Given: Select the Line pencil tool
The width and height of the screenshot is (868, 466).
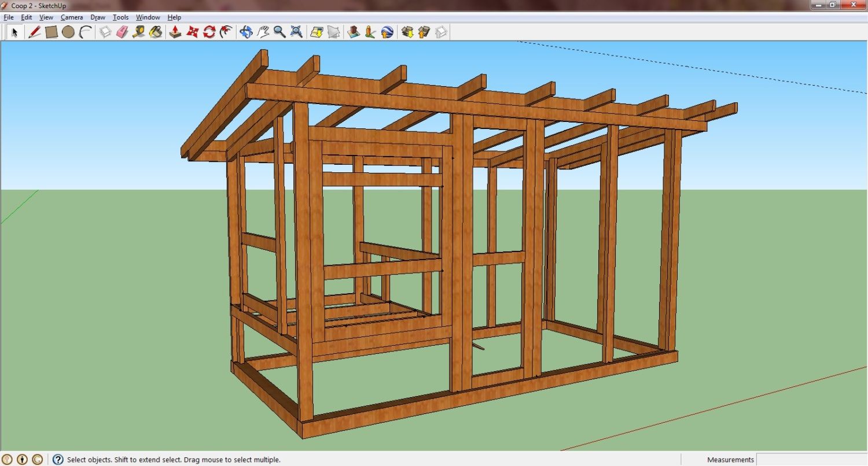Looking at the screenshot, I should tap(35, 32).
